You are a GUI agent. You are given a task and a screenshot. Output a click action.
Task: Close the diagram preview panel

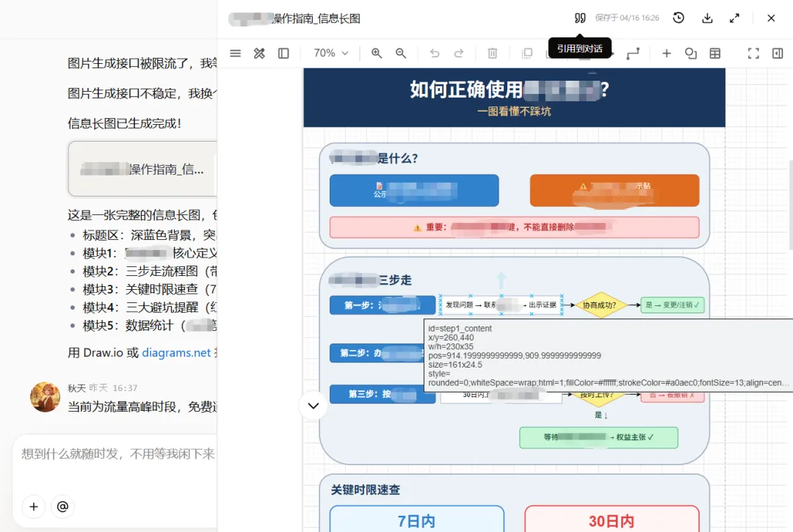point(771,18)
